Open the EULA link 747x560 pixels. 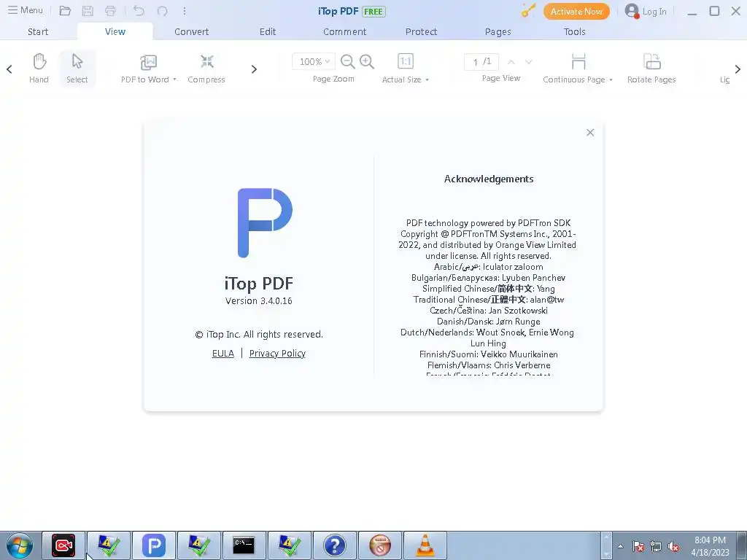pos(223,354)
